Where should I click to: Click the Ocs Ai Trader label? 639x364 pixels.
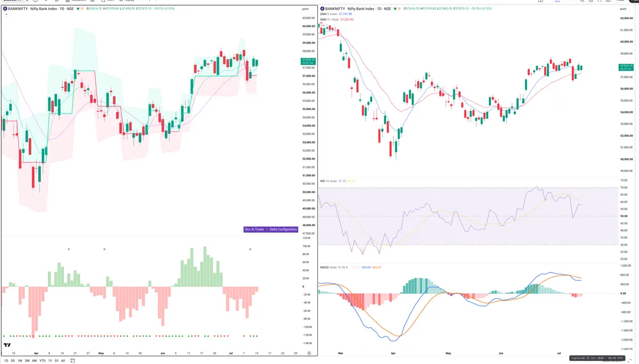pyautogui.click(x=255, y=229)
